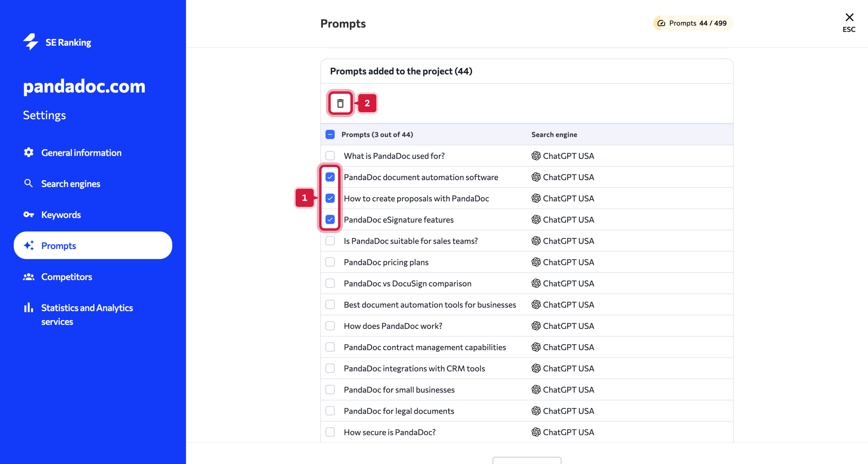Uncheck PandaDoc eSignature features

click(330, 219)
